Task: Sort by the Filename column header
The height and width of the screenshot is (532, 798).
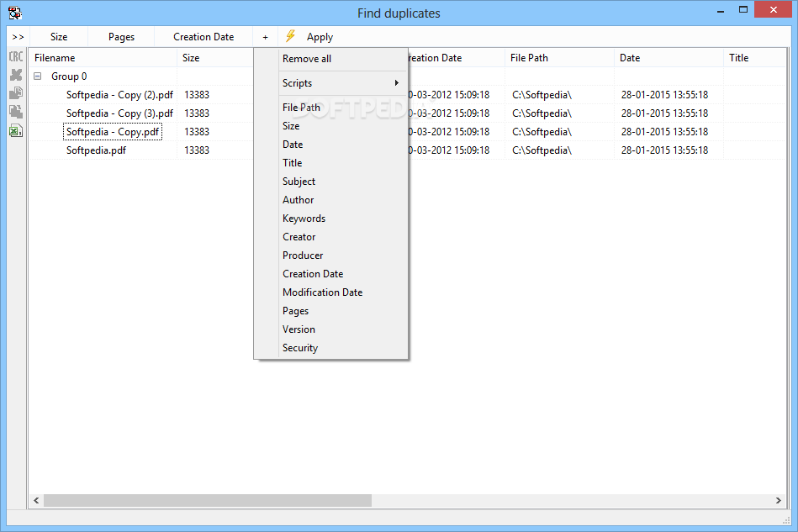Action: 103,58
